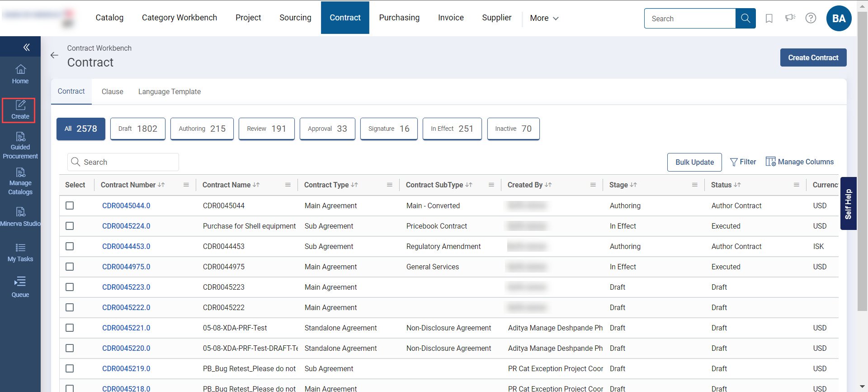Open the Stage column options menu
The image size is (868, 392).
tap(694, 185)
